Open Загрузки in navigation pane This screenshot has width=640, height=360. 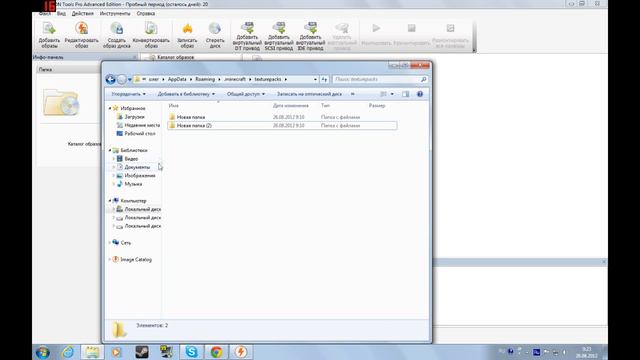(x=134, y=117)
